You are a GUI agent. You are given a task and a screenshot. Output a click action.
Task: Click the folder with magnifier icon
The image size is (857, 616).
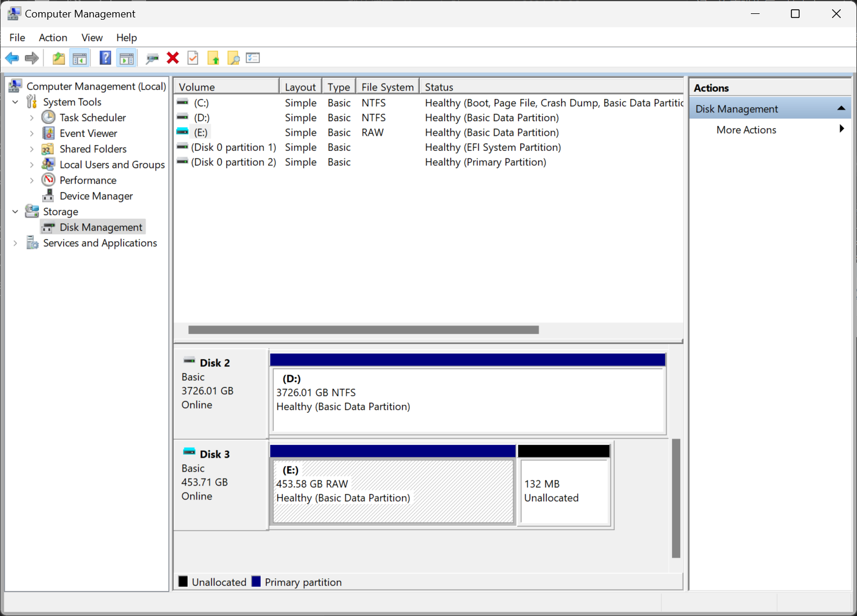tap(234, 58)
